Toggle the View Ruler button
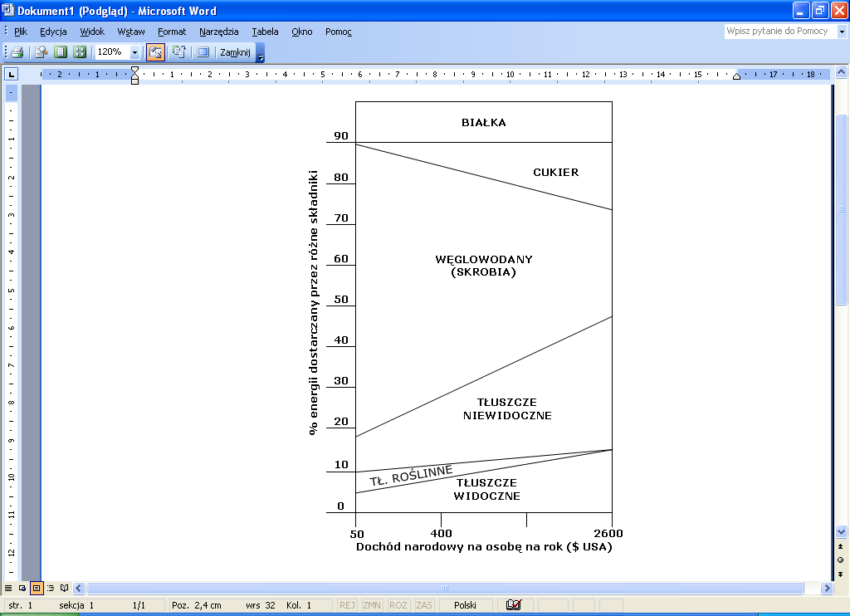850x616 pixels. 155,52
